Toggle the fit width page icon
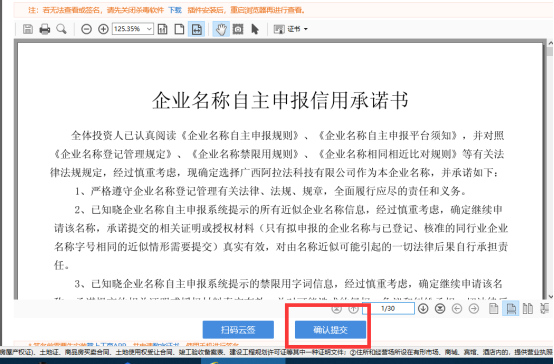This screenshot has width=554, height=364. [x=196, y=29]
